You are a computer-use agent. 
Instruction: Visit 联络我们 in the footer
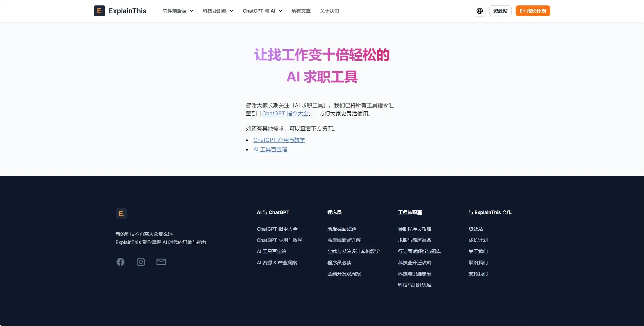coord(478,263)
